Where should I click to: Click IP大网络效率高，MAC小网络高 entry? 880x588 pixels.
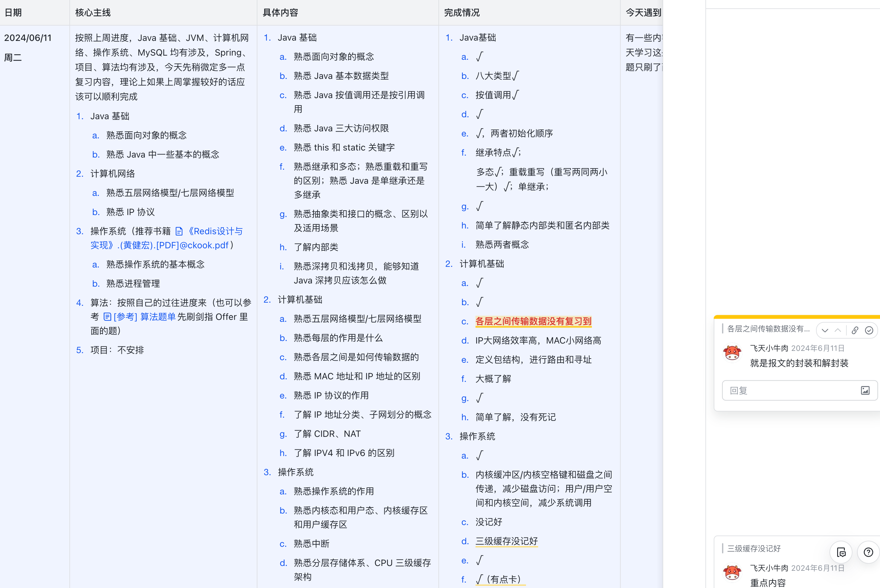pyautogui.click(x=538, y=341)
